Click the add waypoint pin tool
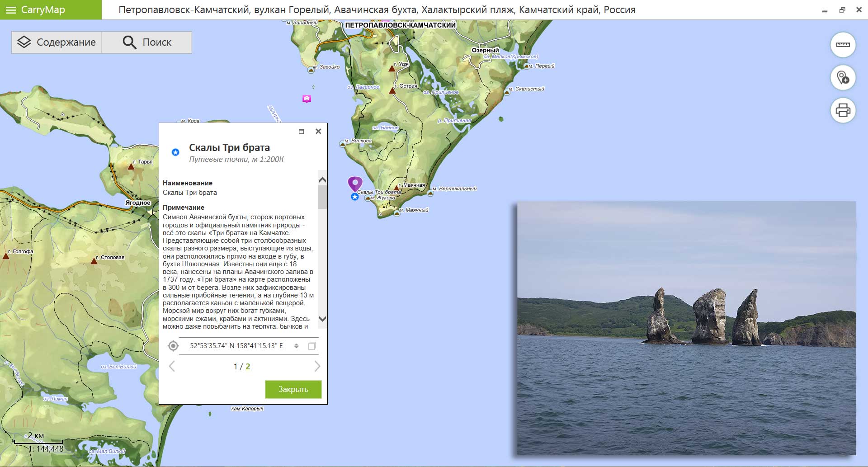Viewport: 868px width, 467px height. [x=843, y=77]
